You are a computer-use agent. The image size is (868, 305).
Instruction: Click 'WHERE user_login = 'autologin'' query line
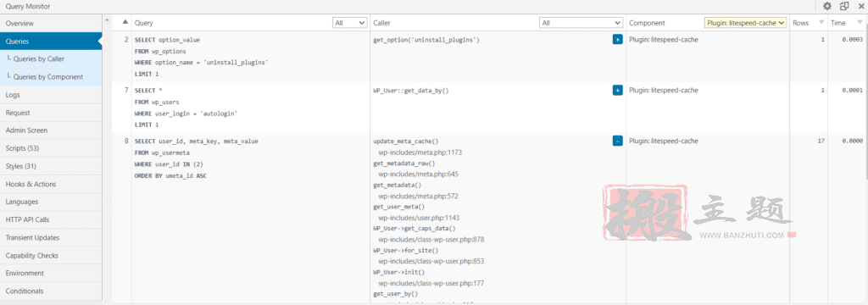point(186,113)
